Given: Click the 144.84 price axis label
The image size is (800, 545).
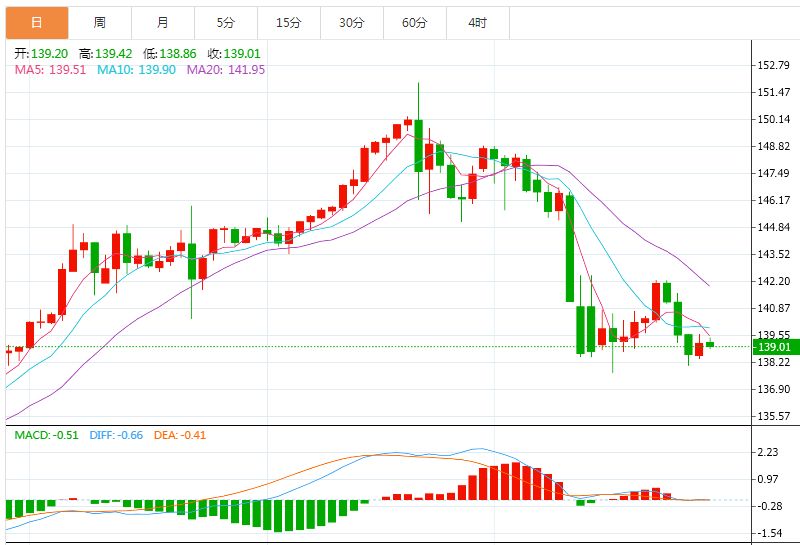Looking at the screenshot, I should pyautogui.click(x=773, y=228).
